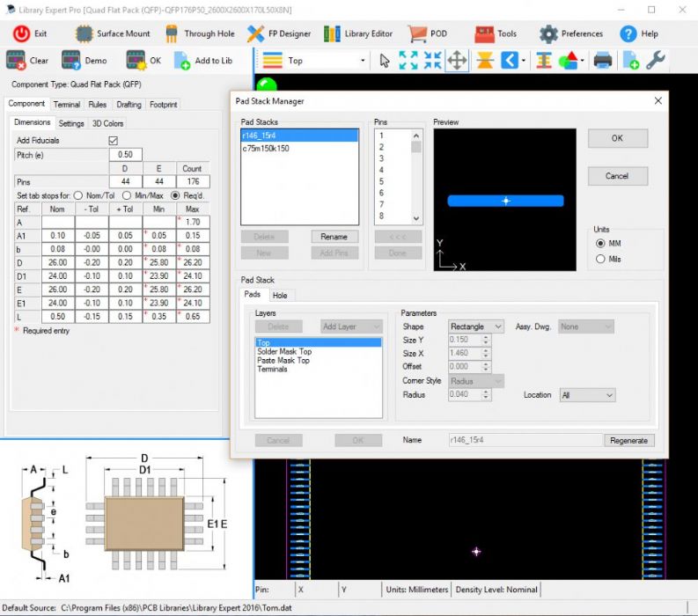Screen dimensions: 698x616
Task: Open the FP Designer tool
Action: click(279, 33)
